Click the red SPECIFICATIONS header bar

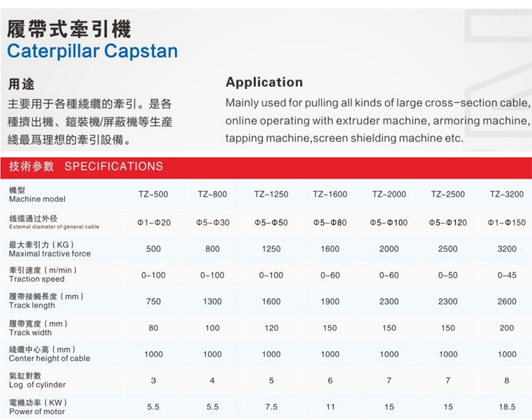(x=266, y=166)
